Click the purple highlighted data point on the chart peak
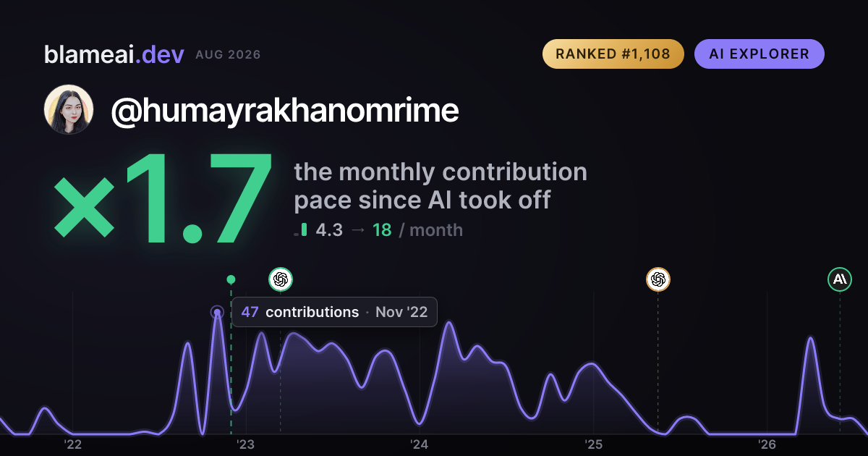Viewport: 868px width, 456px height. pyautogui.click(x=216, y=313)
